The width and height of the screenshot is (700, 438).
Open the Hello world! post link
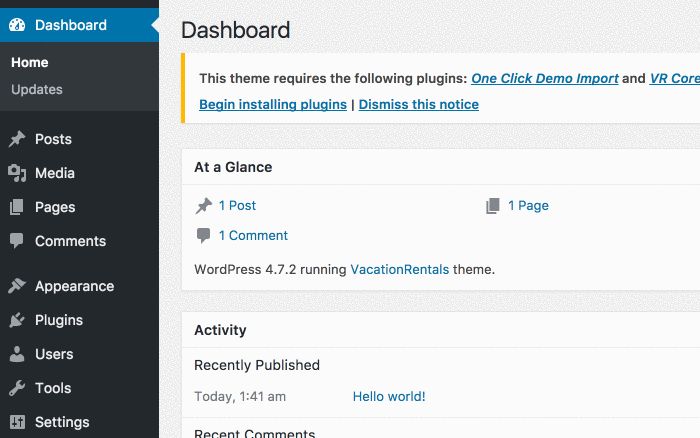click(x=389, y=396)
